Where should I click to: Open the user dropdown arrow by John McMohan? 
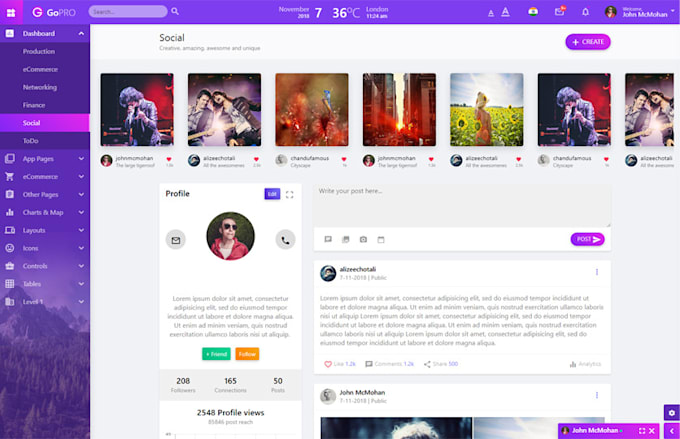(x=673, y=11)
